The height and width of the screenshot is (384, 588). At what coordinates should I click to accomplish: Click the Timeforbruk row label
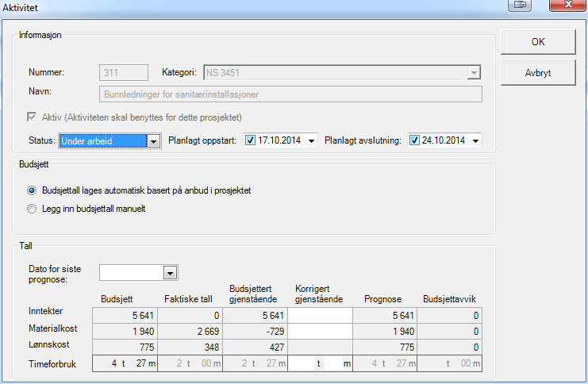(x=52, y=363)
